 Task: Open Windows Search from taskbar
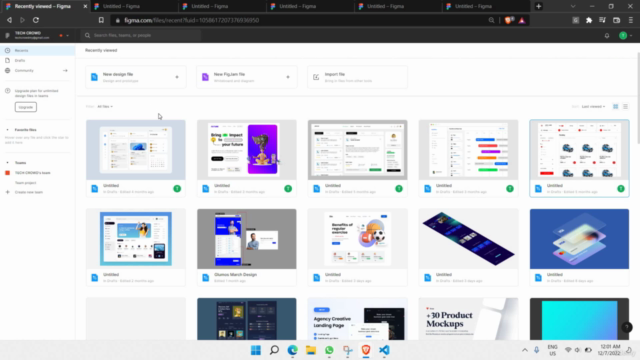274,350
